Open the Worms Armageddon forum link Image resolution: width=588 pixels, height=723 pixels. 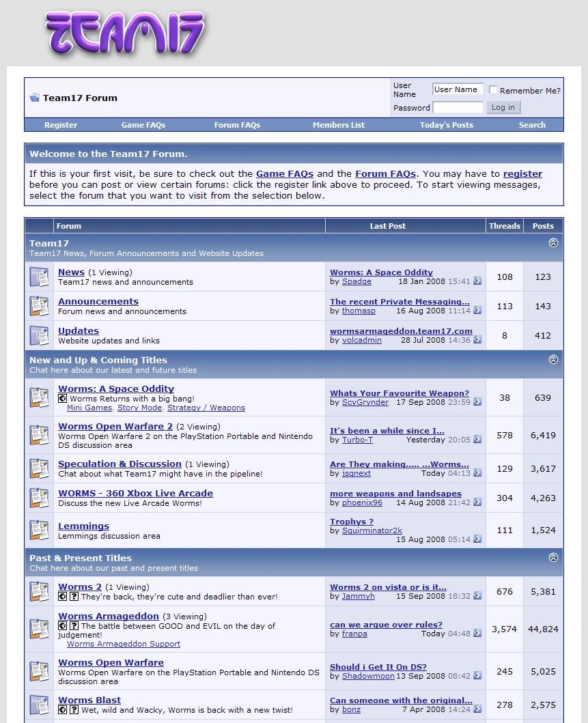[109, 616]
